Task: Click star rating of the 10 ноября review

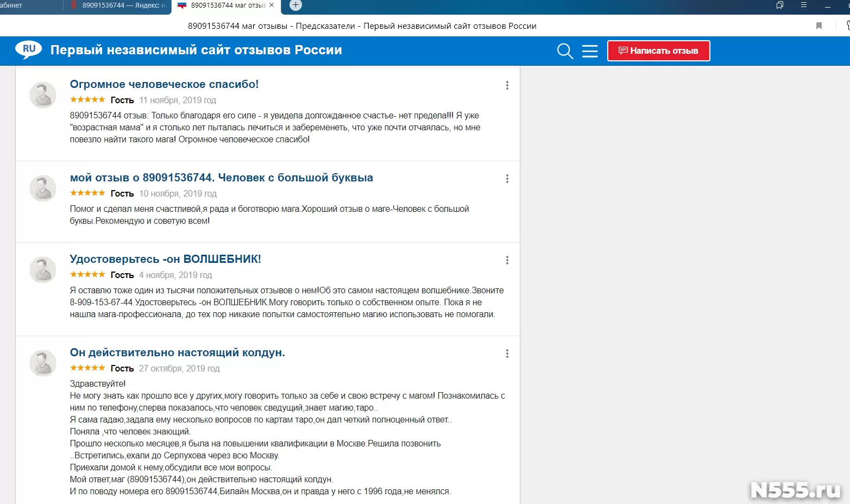Action: (87, 193)
